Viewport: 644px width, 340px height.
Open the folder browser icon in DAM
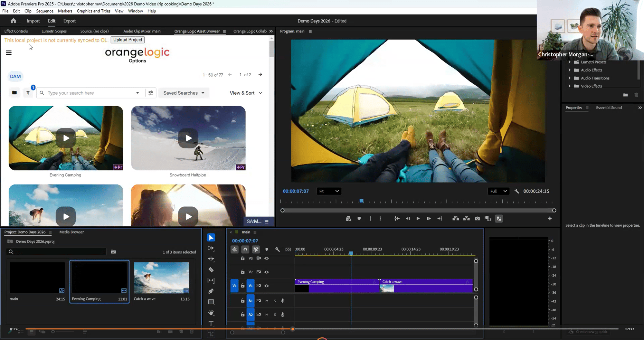point(14,93)
